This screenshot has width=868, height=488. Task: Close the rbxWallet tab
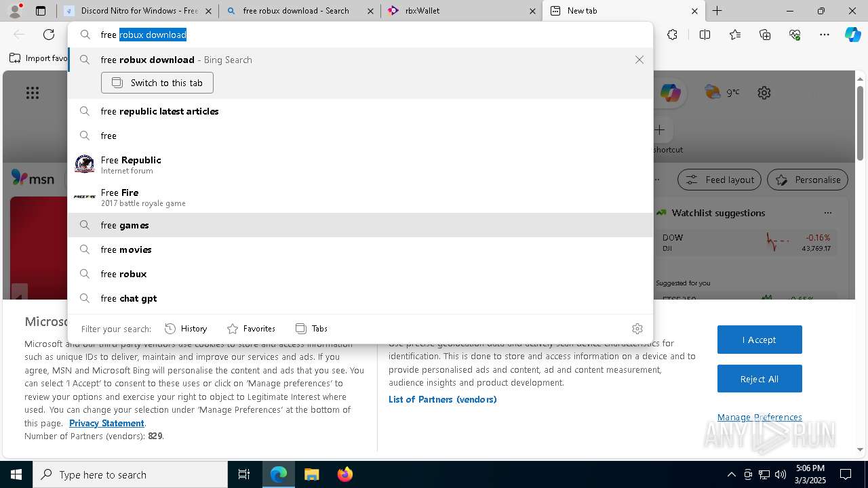533,11
